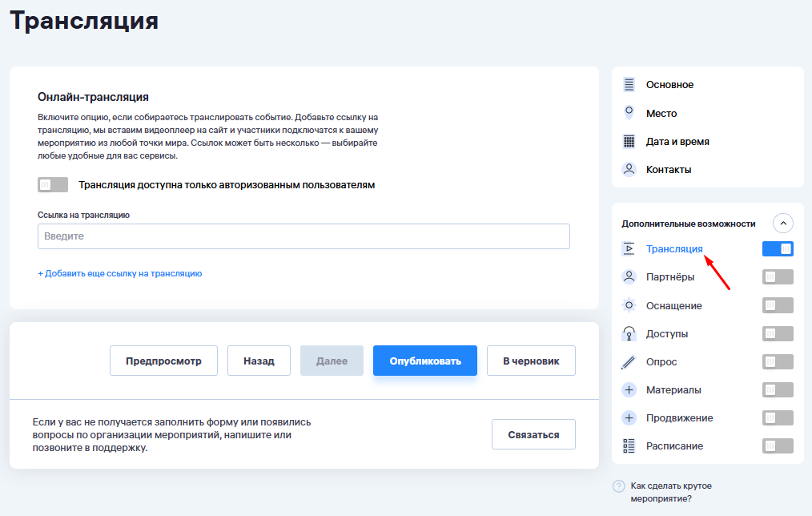
Task: Click the Оснащение equipment icon
Action: pyautogui.click(x=629, y=305)
